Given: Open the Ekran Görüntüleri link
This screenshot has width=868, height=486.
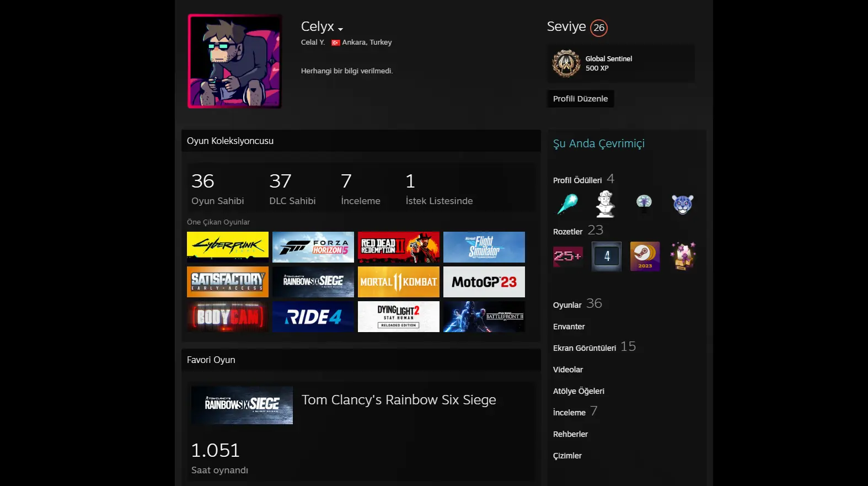Looking at the screenshot, I should point(585,348).
